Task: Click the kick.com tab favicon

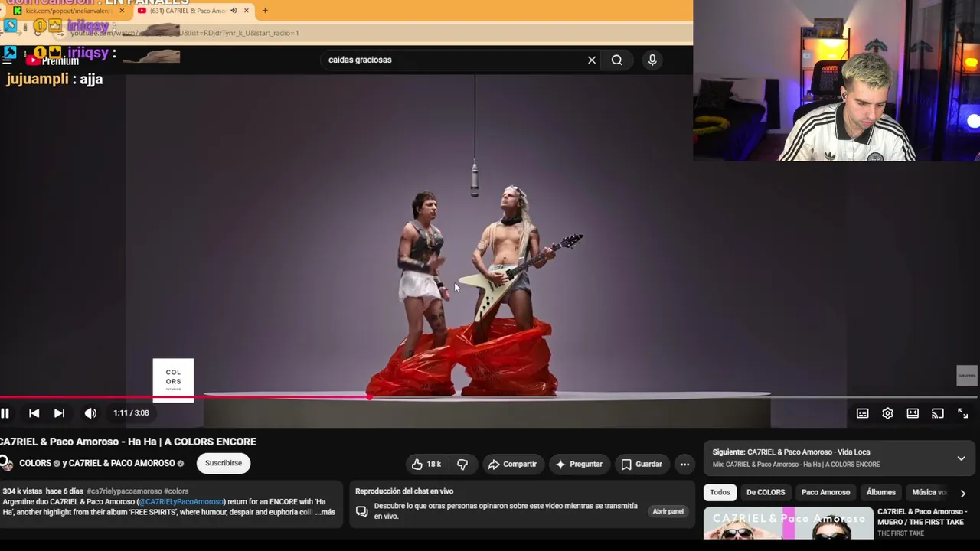Action: [18, 11]
